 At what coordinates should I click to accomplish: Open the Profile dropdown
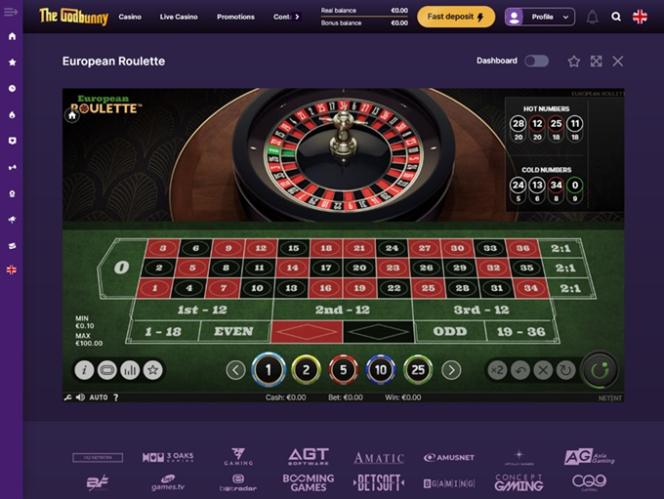540,17
